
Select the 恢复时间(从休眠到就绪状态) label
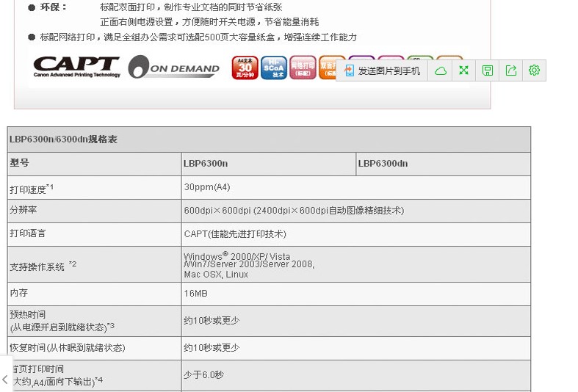(x=68, y=347)
